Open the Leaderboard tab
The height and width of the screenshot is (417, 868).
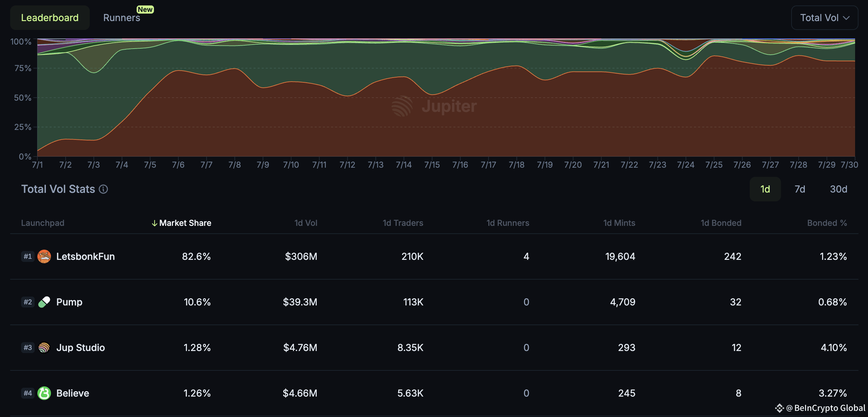50,18
